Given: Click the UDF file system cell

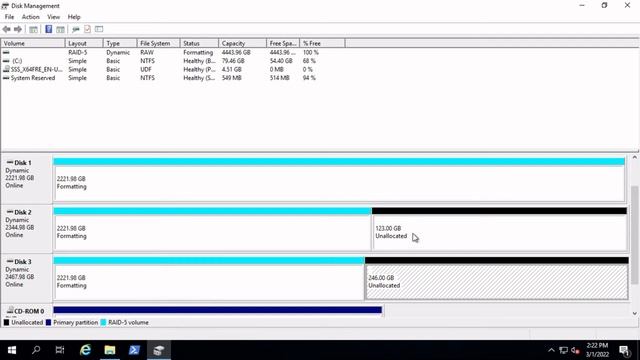Looking at the screenshot, I should (146, 69).
